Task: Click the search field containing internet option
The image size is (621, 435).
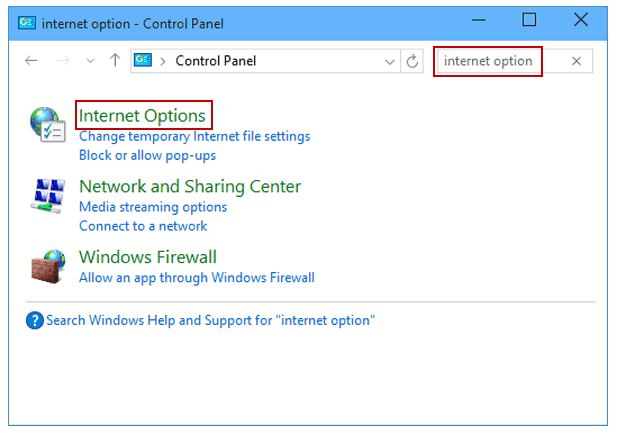Action: 513,61
